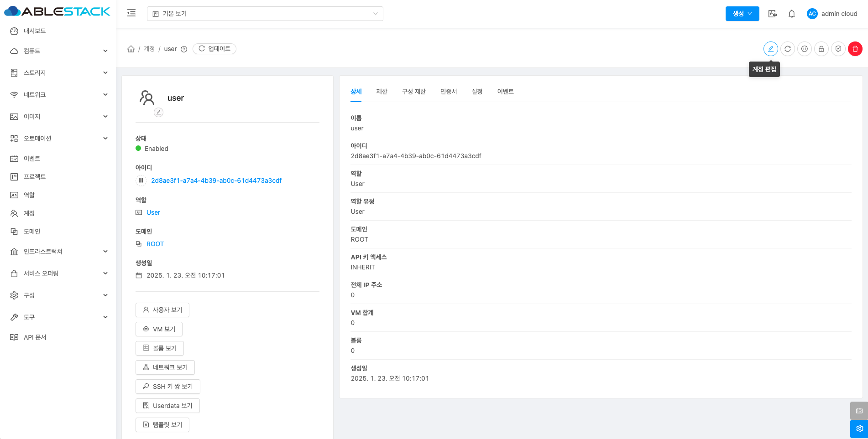Image resolution: width=868 pixels, height=439 pixels.
Task: Open the 기본 보기 view dropdown
Action: 265,14
